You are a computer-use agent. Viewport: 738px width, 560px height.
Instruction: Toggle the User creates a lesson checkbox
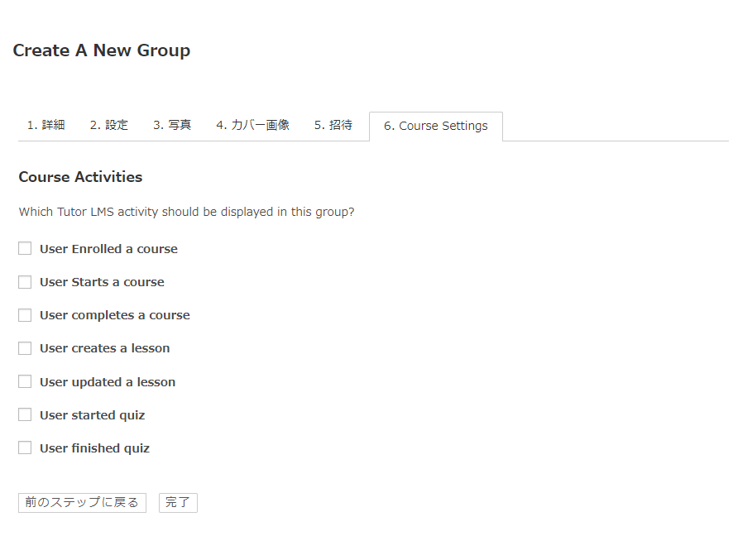point(25,348)
